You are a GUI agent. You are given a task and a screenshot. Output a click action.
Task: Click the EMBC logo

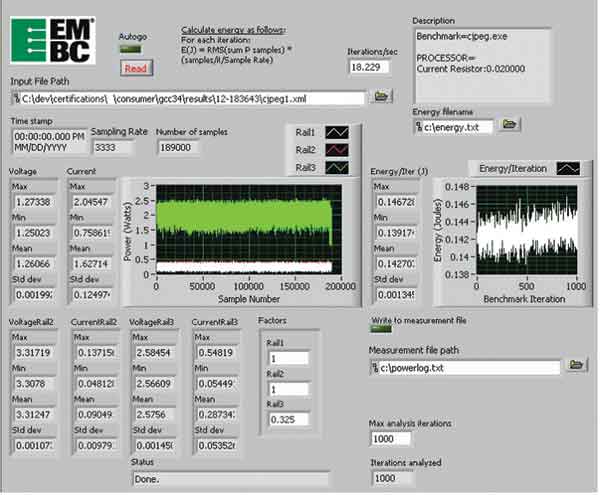53,40
